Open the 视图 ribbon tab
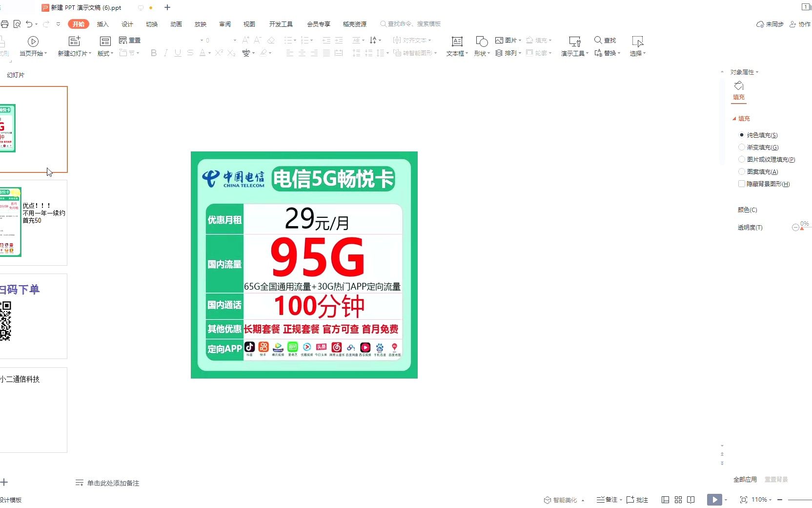The height and width of the screenshot is (508, 812). click(x=249, y=24)
